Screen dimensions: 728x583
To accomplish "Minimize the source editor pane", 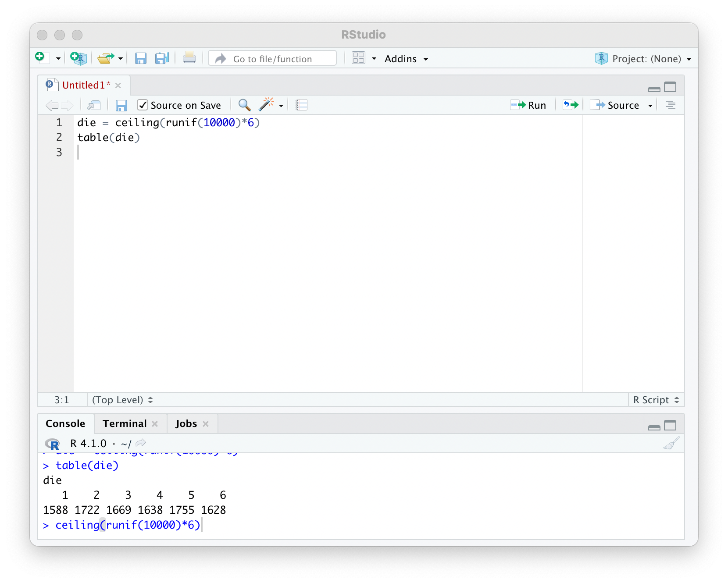I will click(654, 89).
